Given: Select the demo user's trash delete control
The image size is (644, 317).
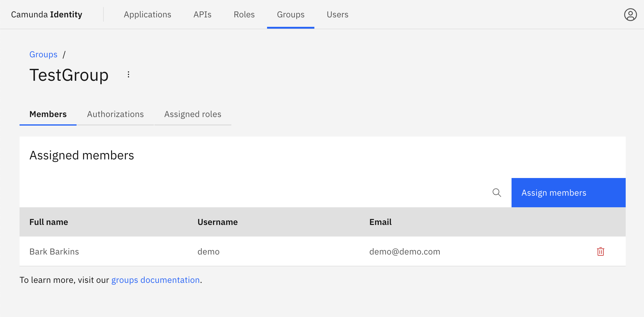Looking at the screenshot, I should click(600, 251).
